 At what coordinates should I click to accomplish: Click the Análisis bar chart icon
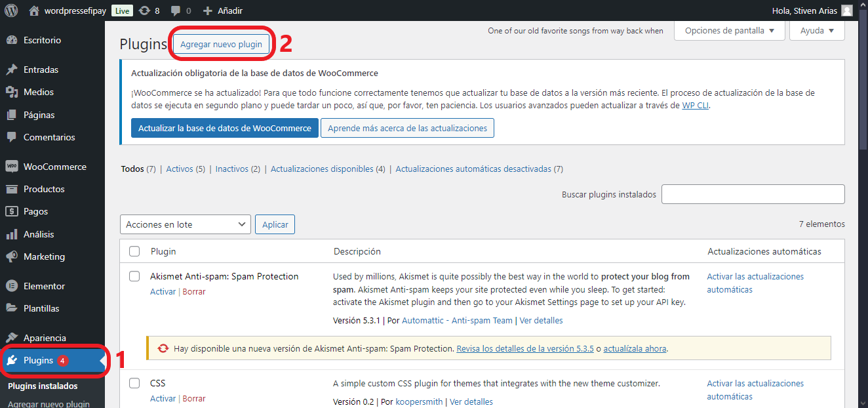point(12,234)
